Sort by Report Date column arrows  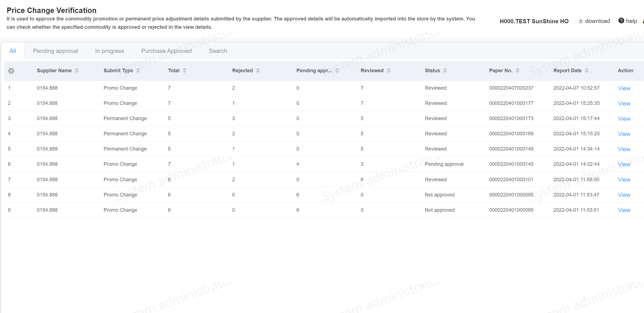tap(587, 71)
